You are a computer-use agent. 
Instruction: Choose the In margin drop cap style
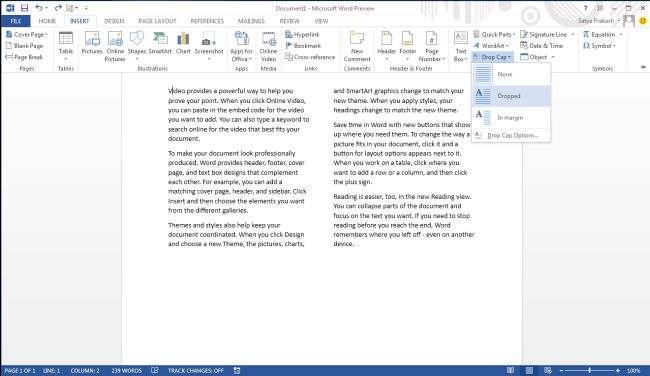coord(511,118)
